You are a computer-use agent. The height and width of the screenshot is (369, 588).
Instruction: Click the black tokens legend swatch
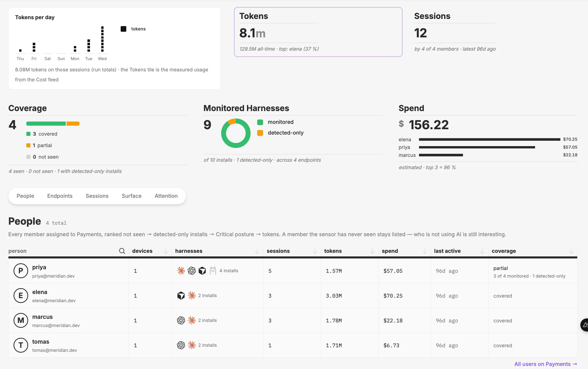tap(123, 29)
